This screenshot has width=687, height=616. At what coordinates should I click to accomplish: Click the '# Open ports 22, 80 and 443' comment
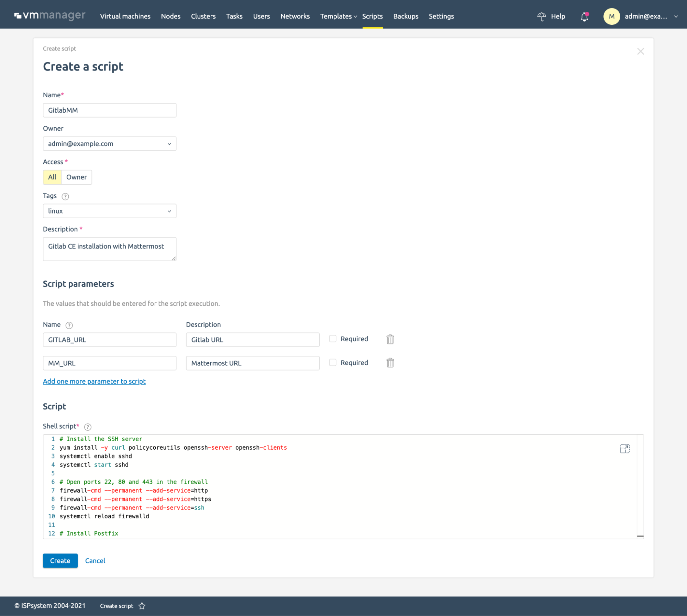point(134,482)
